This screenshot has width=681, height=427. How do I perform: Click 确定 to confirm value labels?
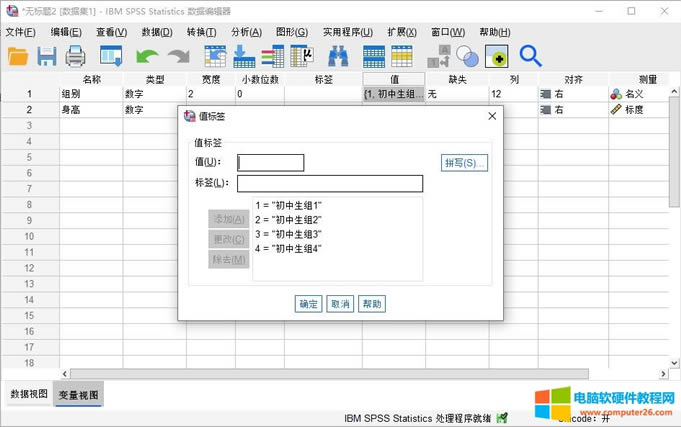(308, 304)
